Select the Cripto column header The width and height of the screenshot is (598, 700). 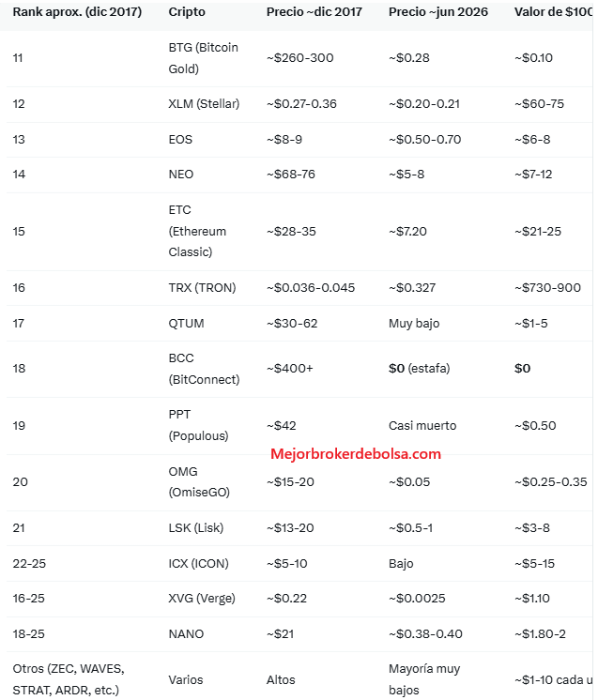tap(187, 12)
